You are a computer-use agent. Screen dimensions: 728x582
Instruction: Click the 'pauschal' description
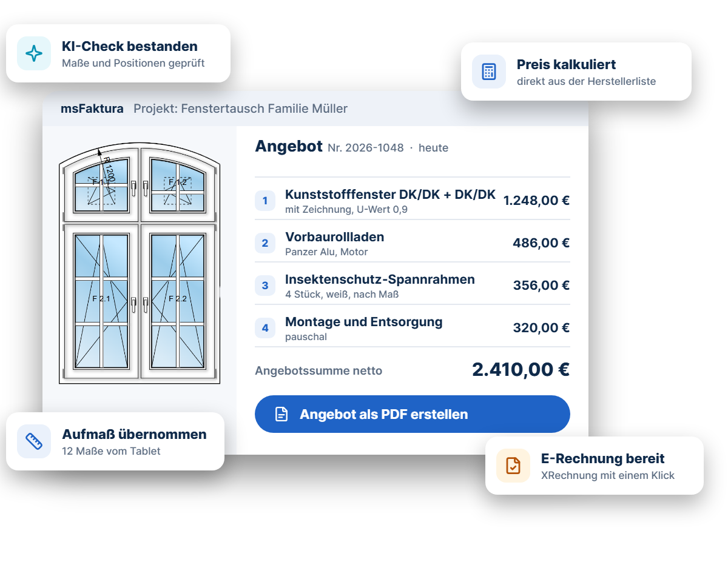click(306, 337)
